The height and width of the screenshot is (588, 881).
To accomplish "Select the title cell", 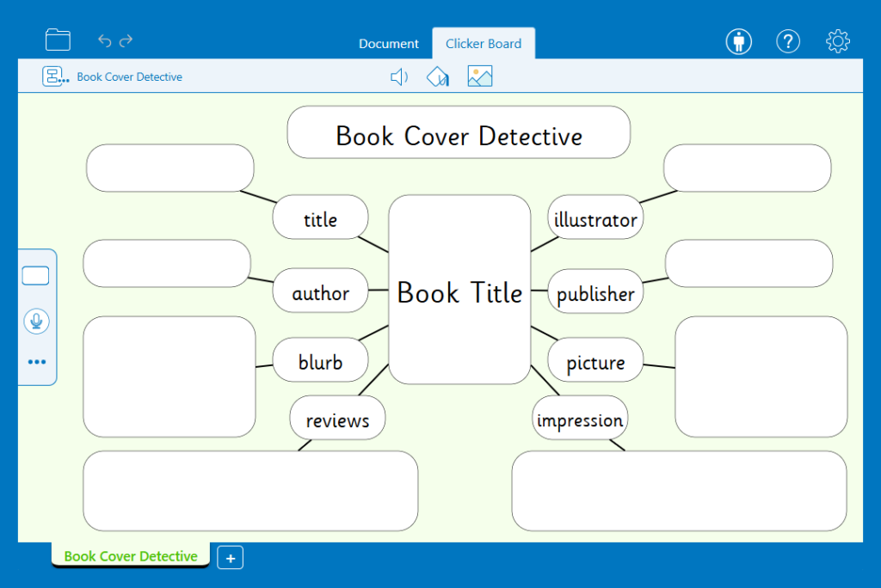I will point(320,217).
